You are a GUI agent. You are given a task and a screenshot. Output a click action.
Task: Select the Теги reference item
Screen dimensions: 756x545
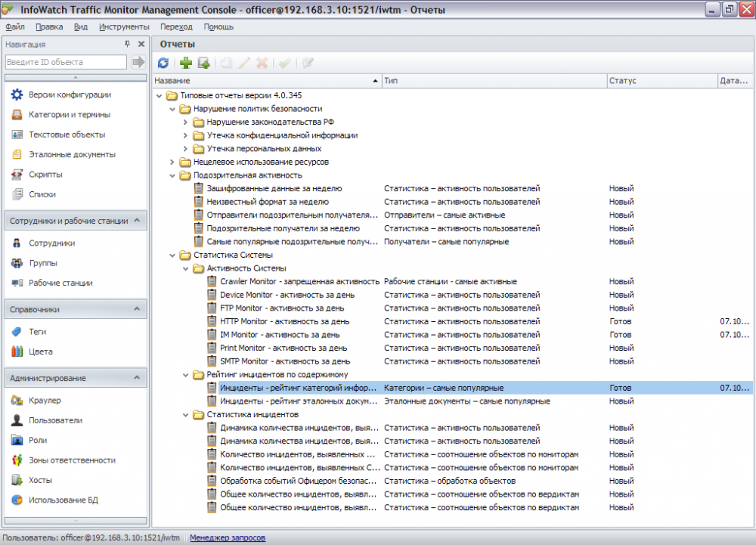coord(38,332)
